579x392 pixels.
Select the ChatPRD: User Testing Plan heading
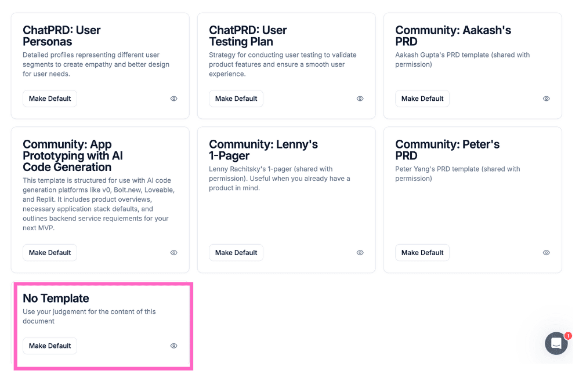coord(248,36)
